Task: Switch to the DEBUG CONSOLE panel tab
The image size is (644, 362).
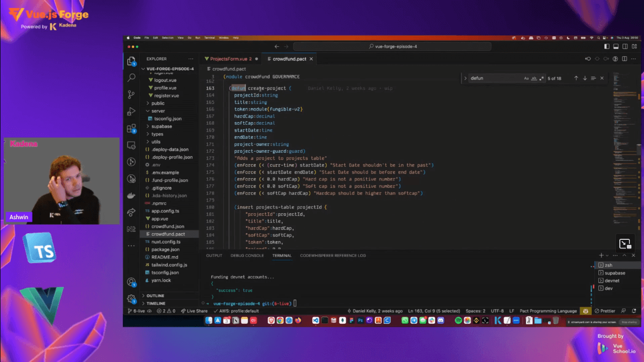Action: coord(247,255)
